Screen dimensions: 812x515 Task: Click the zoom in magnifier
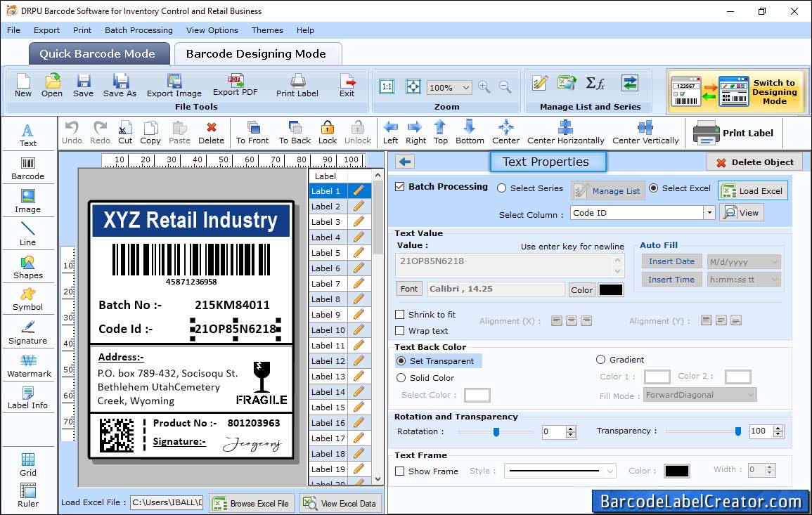pos(484,87)
